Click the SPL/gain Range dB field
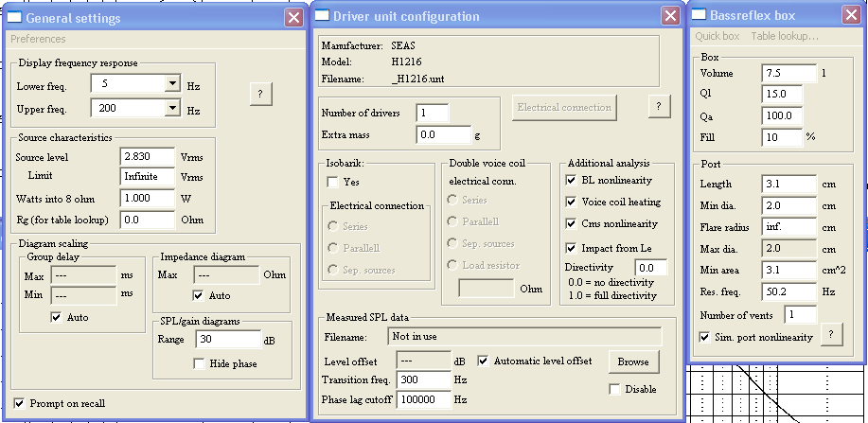The height and width of the screenshot is (423, 868). point(227,340)
